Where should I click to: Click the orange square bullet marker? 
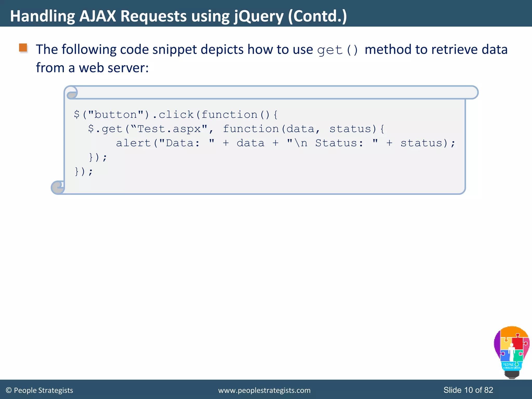23,48
